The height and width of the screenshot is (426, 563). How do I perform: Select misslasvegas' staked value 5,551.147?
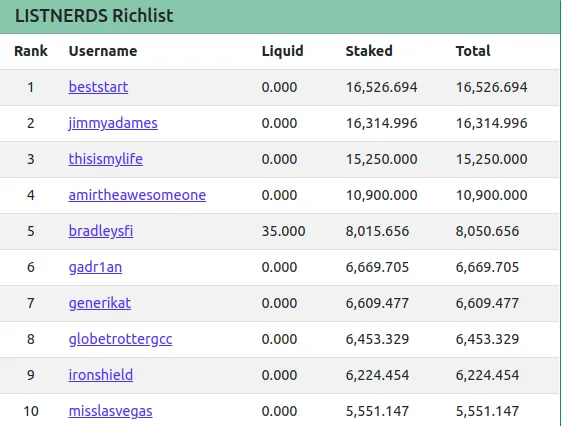[377, 411]
